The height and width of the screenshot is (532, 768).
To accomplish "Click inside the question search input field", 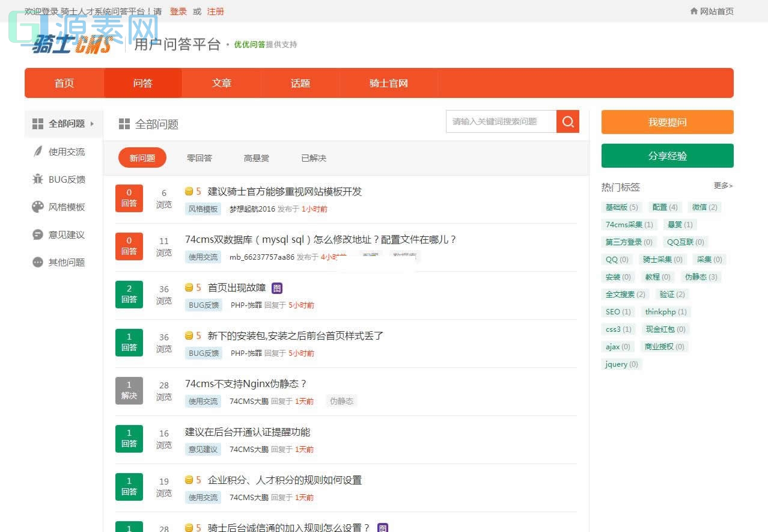I will 501,121.
